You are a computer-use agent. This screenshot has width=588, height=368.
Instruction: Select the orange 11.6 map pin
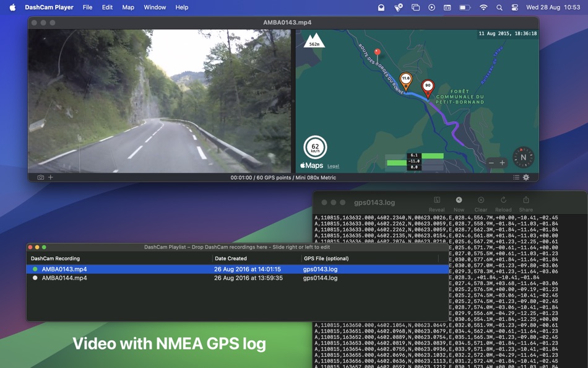click(405, 82)
